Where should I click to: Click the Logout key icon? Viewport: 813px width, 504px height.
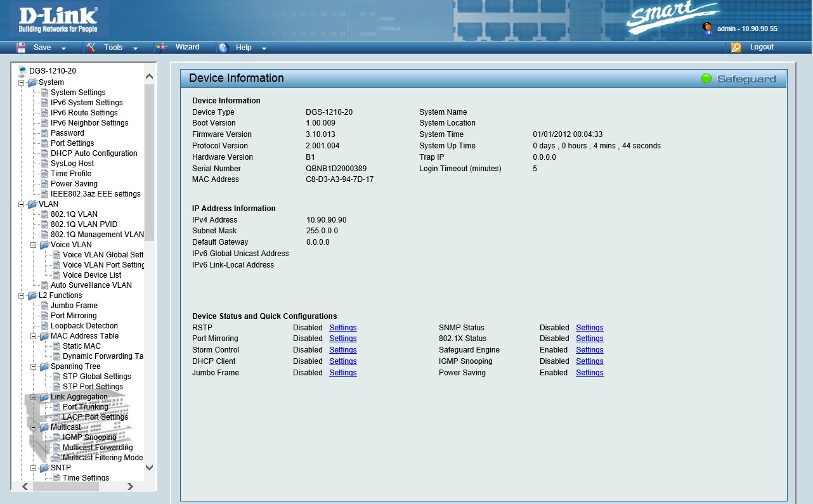pos(736,48)
